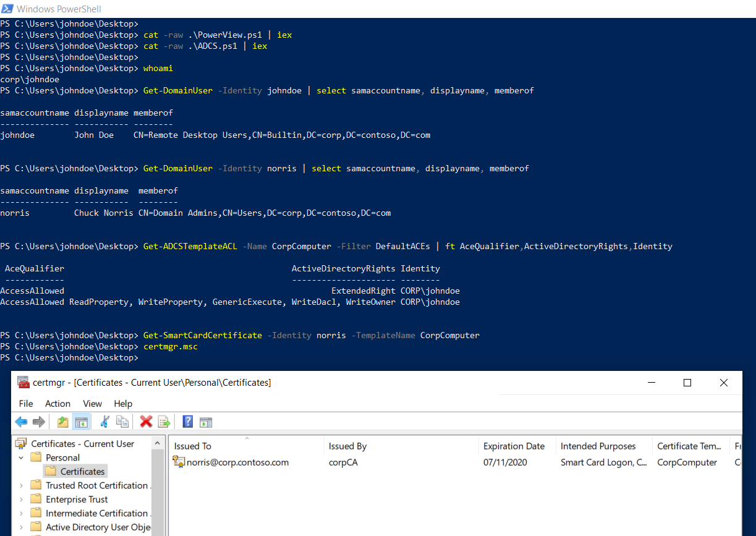The width and height of the screenshot is (756, 536).
Task: Click the red X Delete icon
Action: [146, 422]
